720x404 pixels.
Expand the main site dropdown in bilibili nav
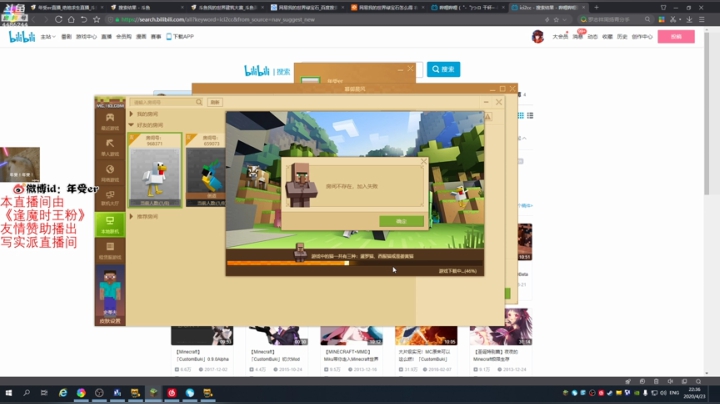[x=48, y=37]
